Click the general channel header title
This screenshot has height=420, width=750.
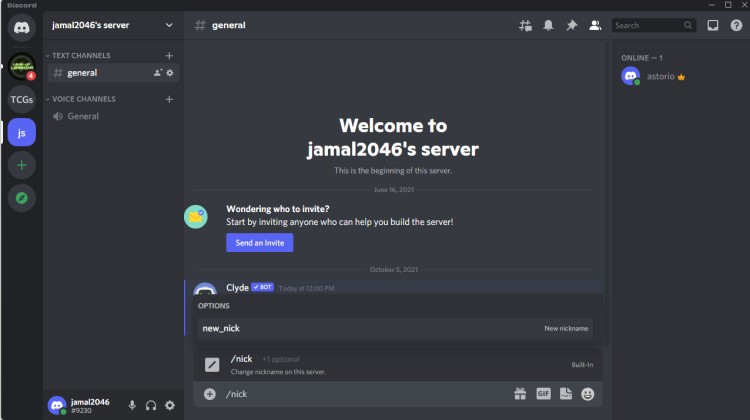tap(229, 25)
